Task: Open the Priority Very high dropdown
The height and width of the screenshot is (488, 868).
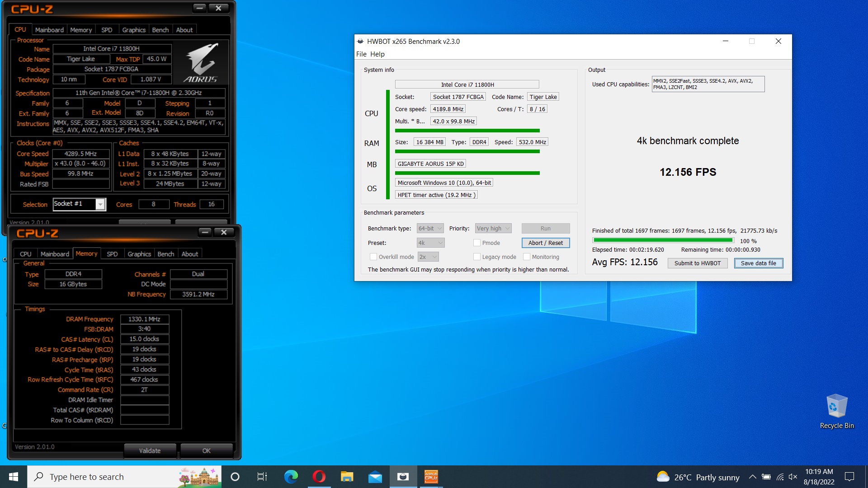Action: tap(493, 229)
